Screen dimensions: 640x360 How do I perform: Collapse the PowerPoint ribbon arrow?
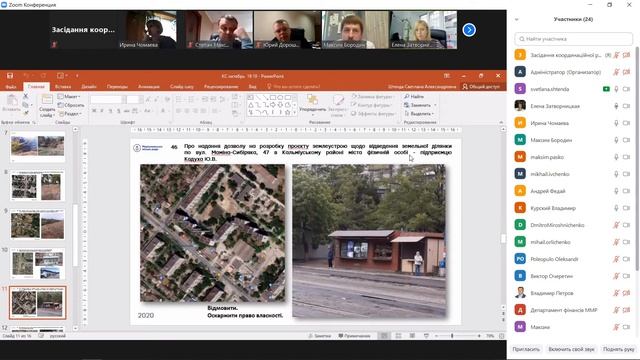pyautogui.click(x=501, y=122)
